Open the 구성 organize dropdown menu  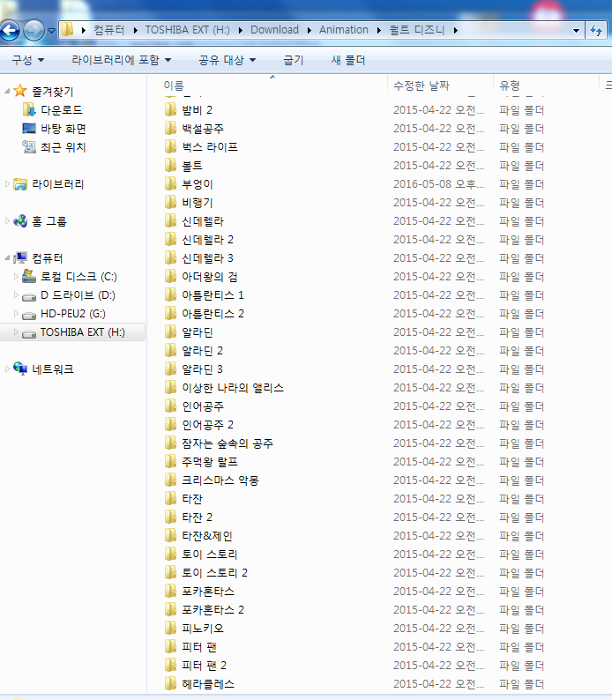26,61
